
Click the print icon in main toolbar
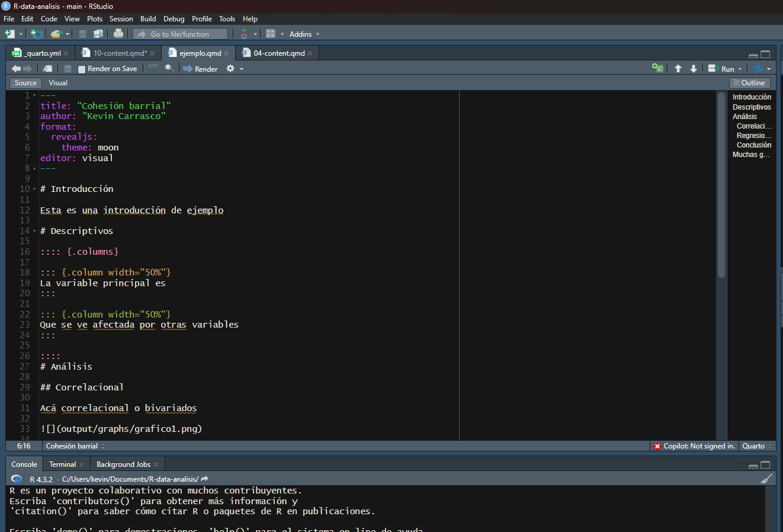(x=118, y=34)
